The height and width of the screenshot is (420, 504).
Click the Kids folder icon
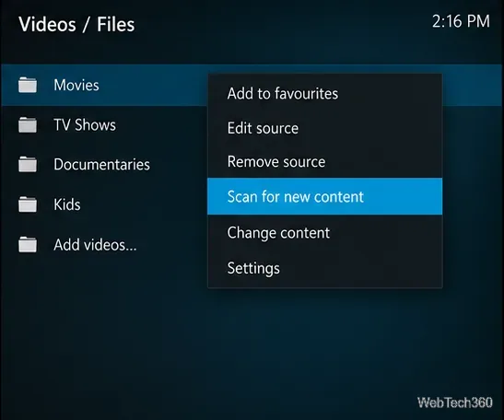point(28,204)
